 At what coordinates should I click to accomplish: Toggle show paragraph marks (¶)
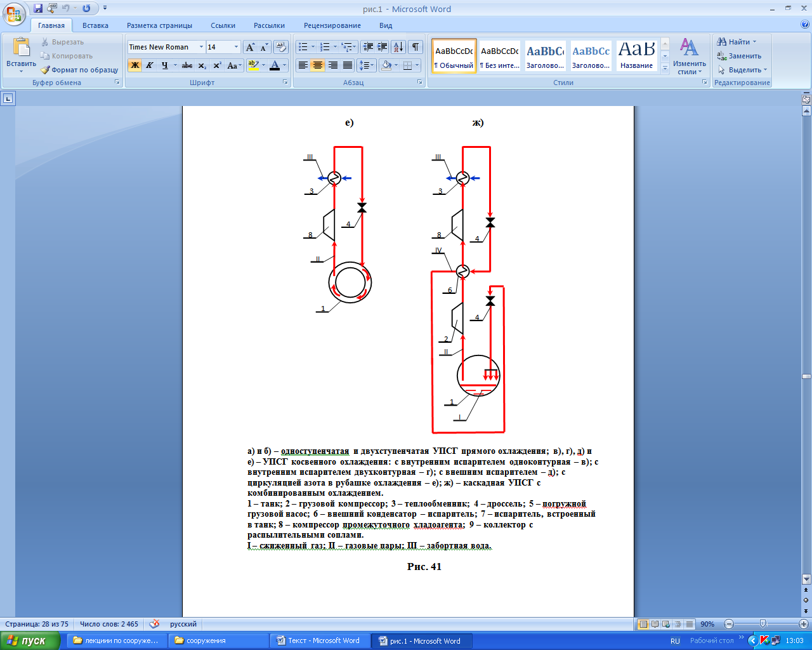tap(416, 47)
